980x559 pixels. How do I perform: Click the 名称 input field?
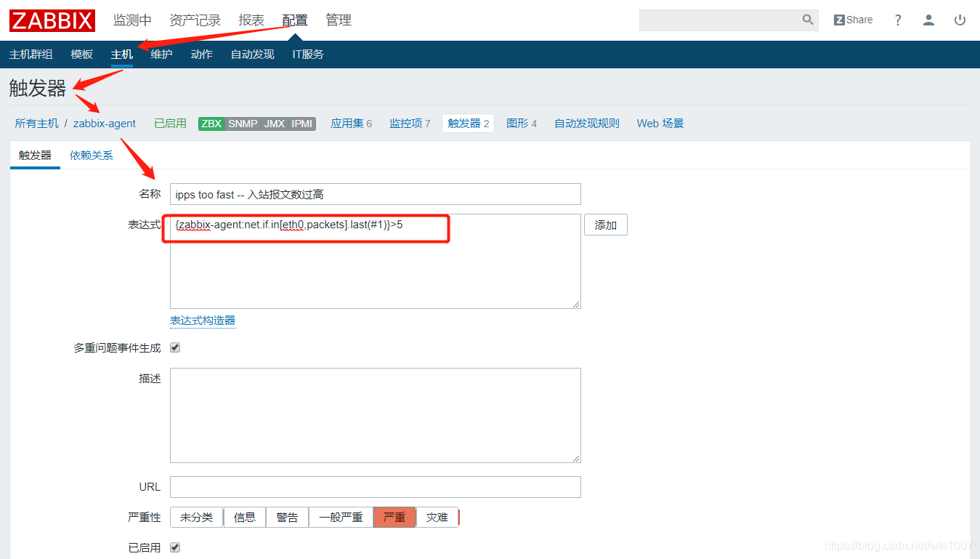click(376, 194)
